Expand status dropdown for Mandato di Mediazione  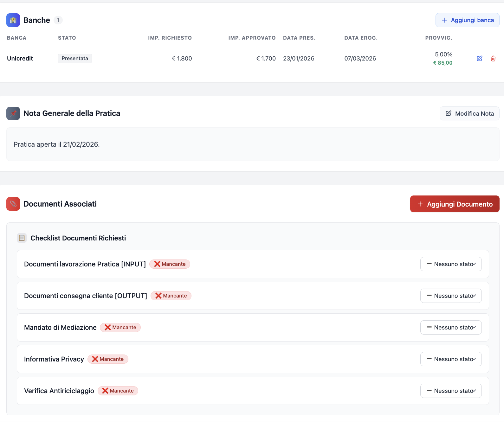451,328
